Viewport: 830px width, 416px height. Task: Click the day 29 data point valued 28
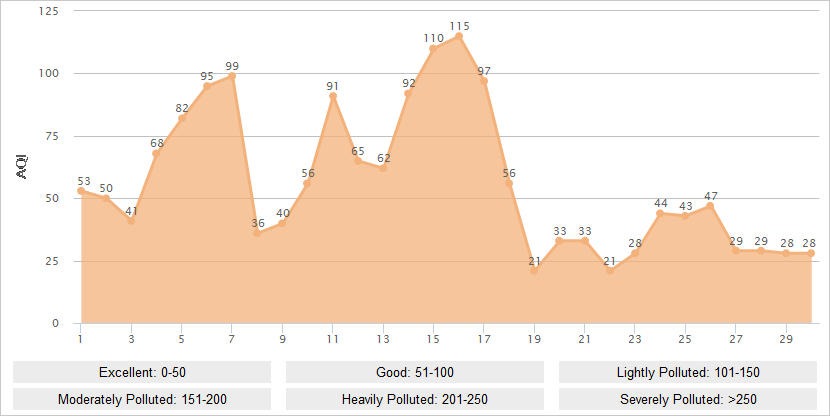(x=786, y=253)
